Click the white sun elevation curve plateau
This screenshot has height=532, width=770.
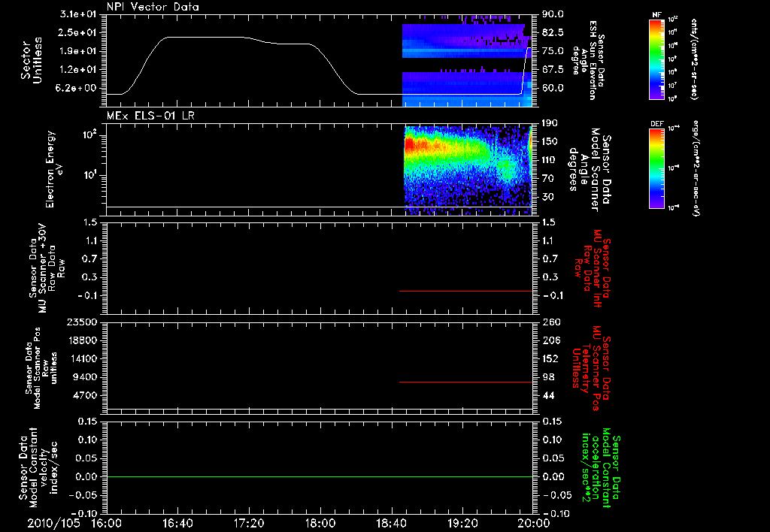pos(206,37)
